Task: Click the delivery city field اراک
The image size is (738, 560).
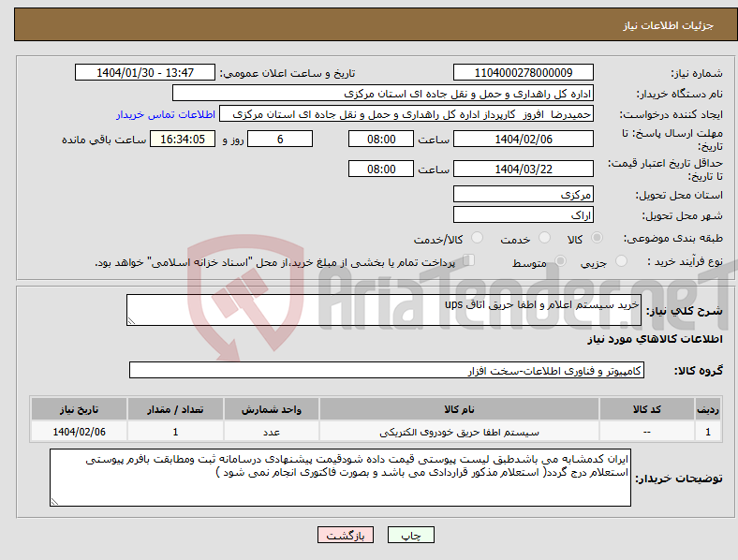Action: pos(524,215)
